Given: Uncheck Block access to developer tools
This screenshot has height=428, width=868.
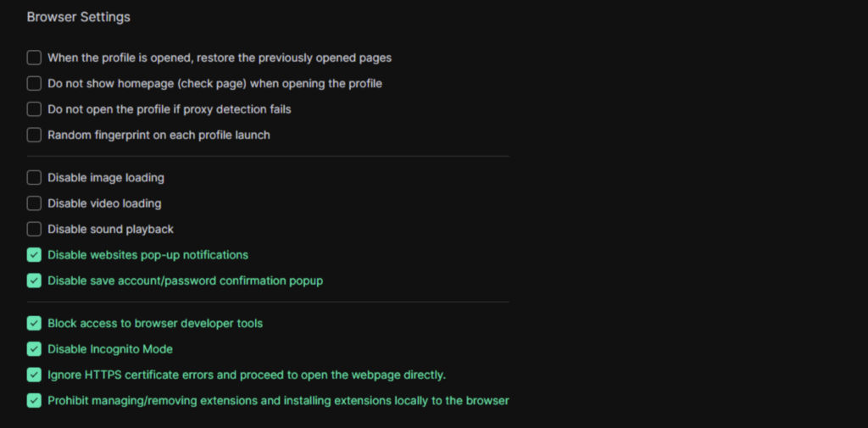Looking at the screenshot, I should click(34, 323).
